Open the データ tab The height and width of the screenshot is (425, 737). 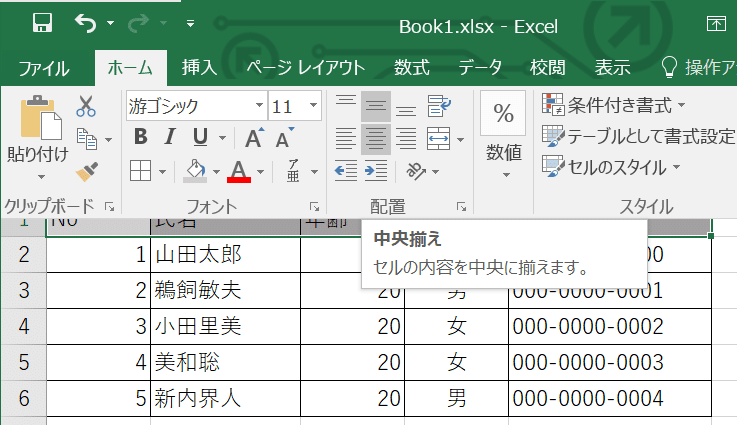[x=480, y=68]
